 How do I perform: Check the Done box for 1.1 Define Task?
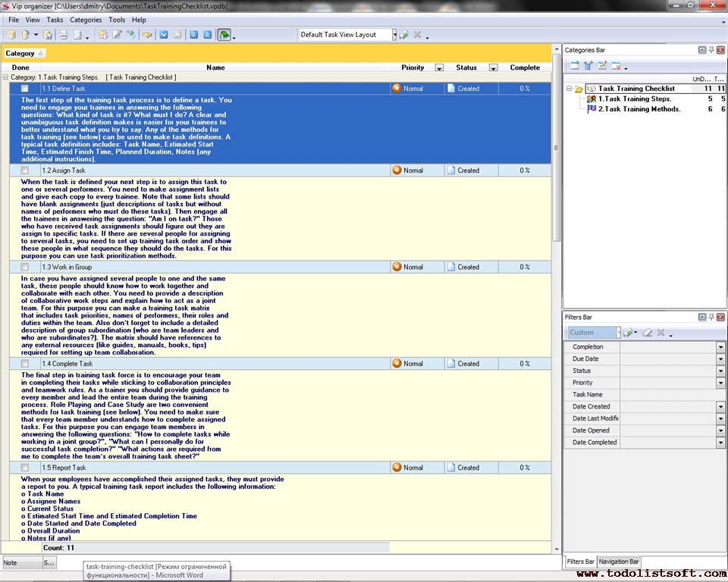(x=25, y=89)
